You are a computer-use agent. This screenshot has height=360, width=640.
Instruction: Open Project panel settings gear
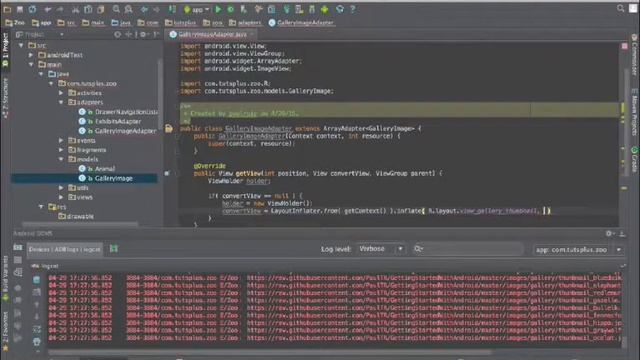pos(143,35)
